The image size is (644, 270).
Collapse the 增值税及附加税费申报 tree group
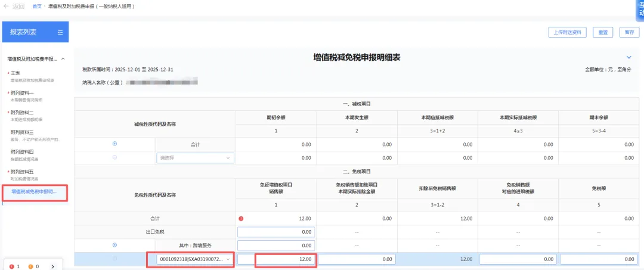(63, 59)
